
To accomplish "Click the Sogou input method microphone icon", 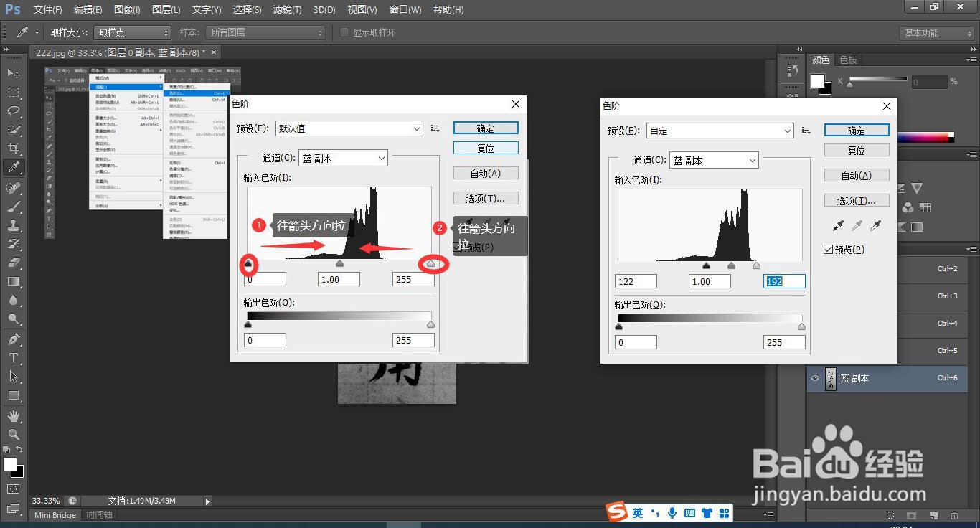I will (672, 512).
